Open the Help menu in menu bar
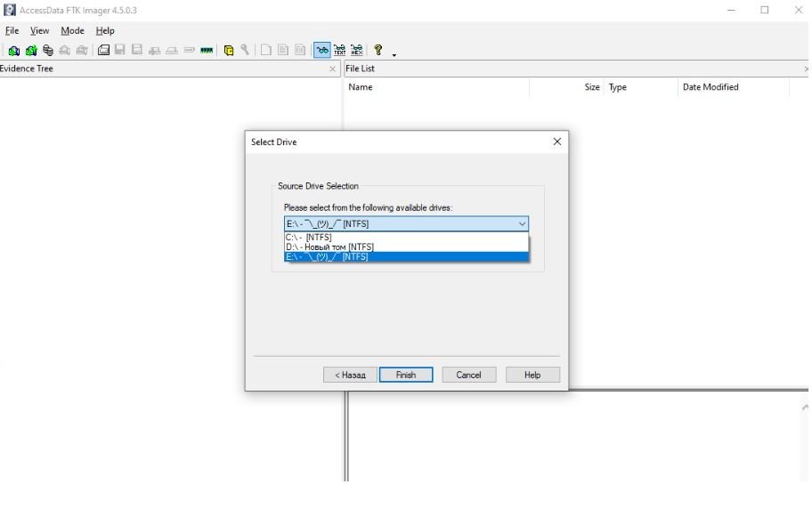The height and width of the screenshot is (509, 812). [x=105, y=30]
